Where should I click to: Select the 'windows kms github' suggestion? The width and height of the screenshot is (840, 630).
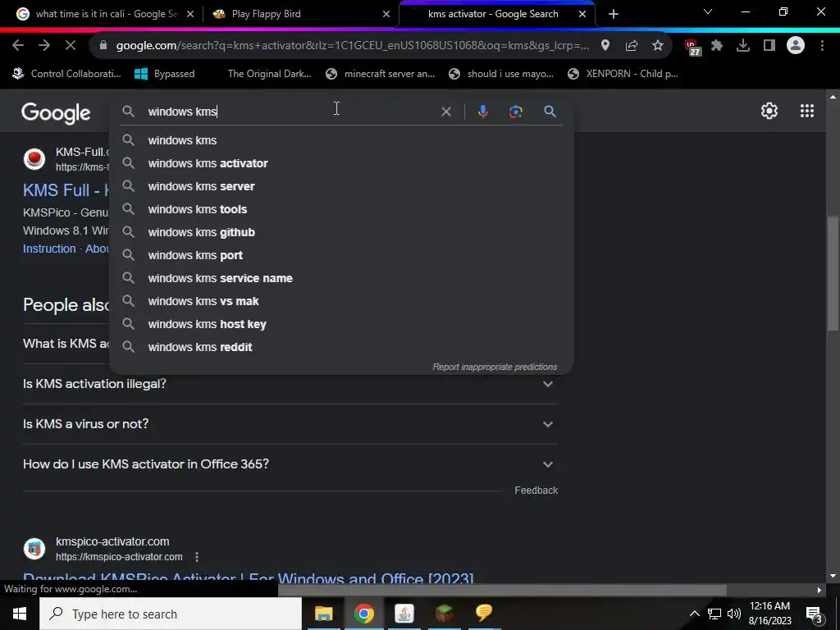[x=342, y=232]
